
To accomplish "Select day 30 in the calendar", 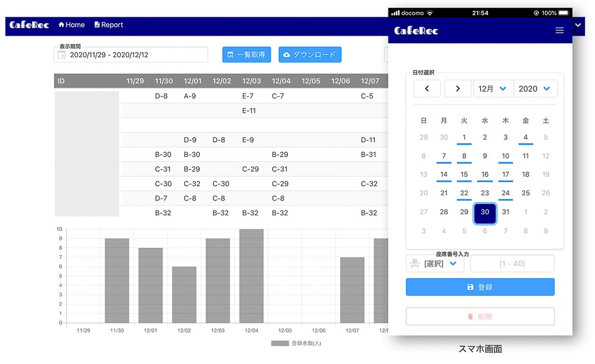I will pyautogui.click(x=485, y=212).
